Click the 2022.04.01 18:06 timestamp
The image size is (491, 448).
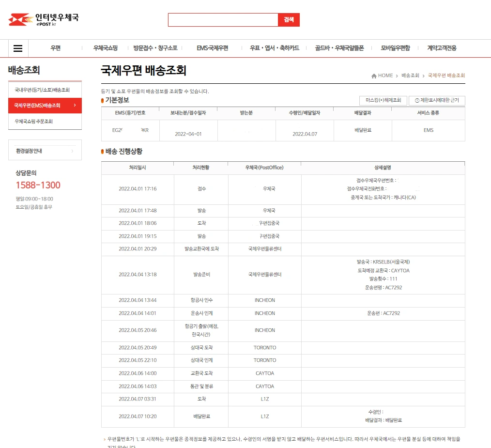coord(138,223)
